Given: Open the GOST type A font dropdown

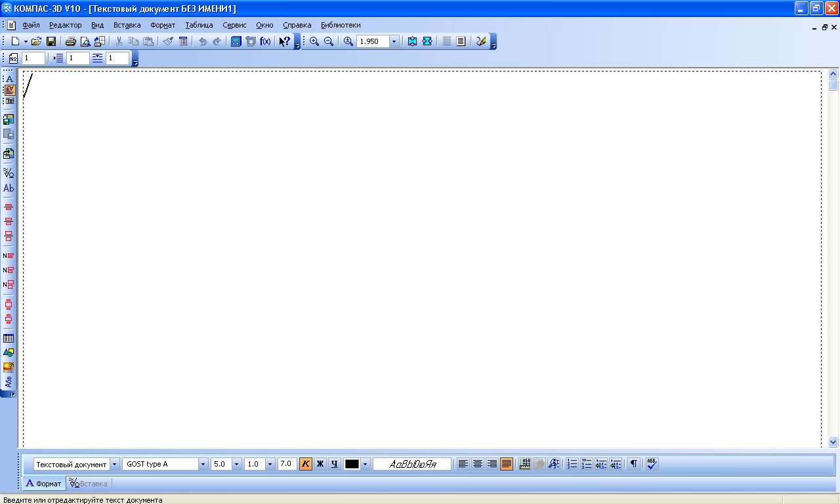Looking at the screenshot, I should (x=203, y=464).
